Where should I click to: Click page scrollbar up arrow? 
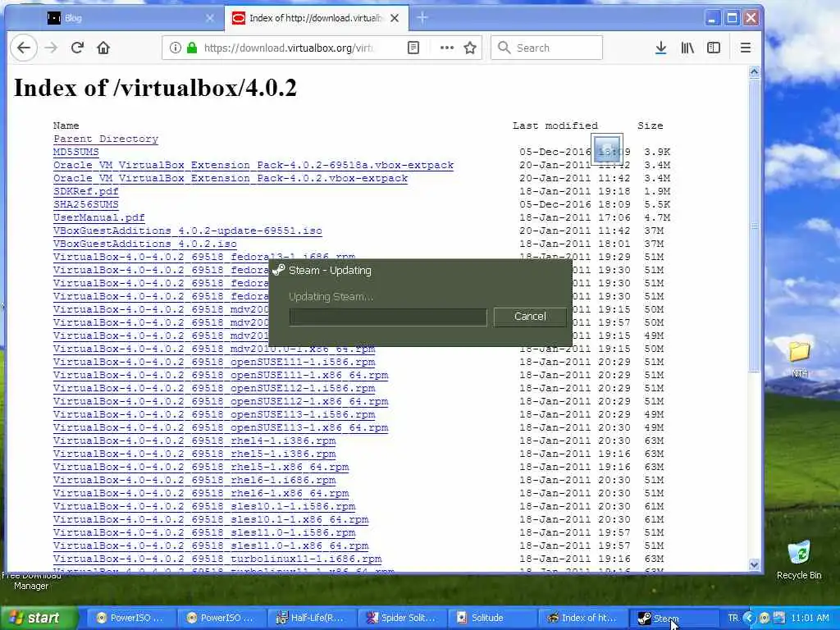pyautogui.click(x=755, y=72)
